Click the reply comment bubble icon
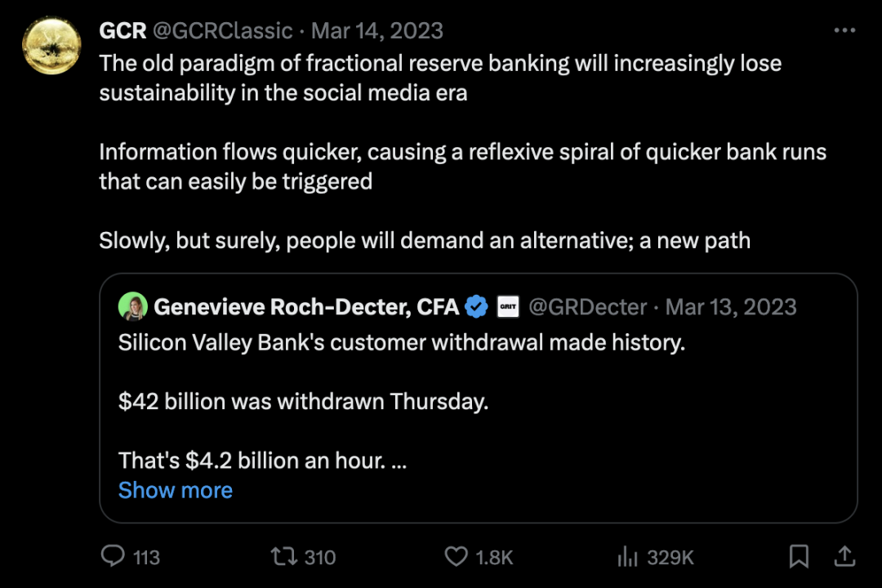The image size is (882, 588). pyautogui.click(x=112, y=557)
